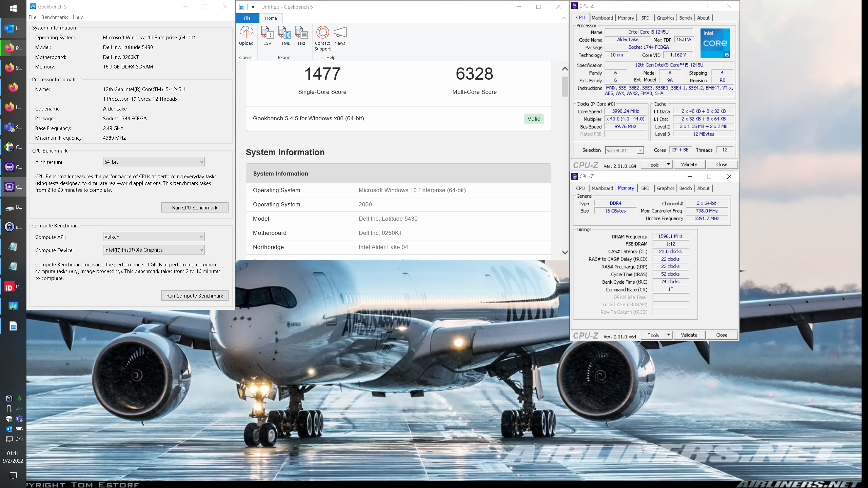Click the Intel Core i5 logo in CPU-Z
868x488 pixels.
715,43
